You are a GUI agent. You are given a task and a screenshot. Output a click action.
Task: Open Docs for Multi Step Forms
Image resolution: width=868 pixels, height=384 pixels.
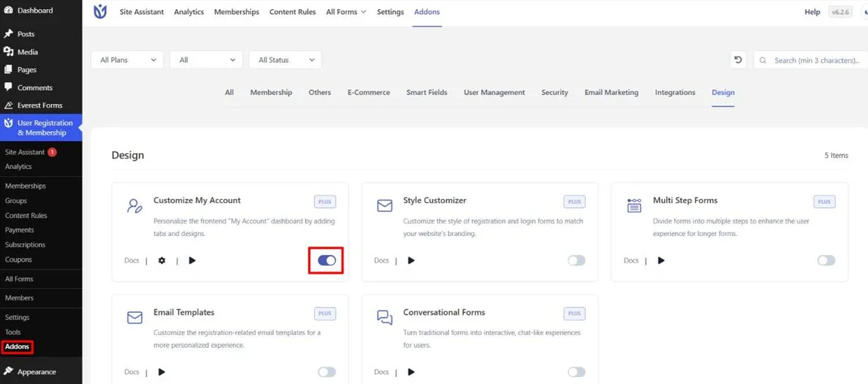(631, 260)
